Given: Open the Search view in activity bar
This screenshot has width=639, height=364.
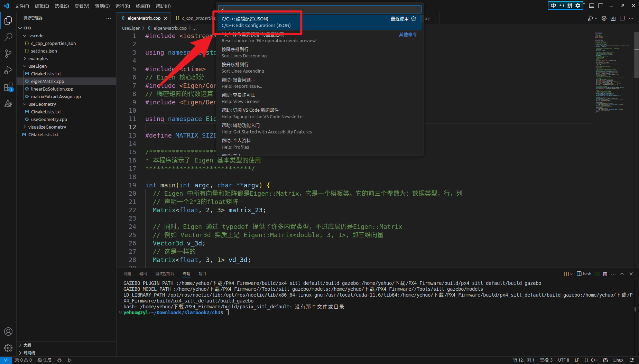Looking at the screenshot, I should point(8,37).
